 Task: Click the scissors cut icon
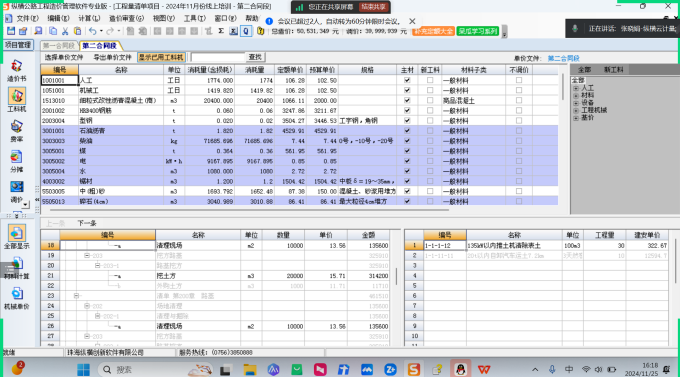[x=65, y=31]
